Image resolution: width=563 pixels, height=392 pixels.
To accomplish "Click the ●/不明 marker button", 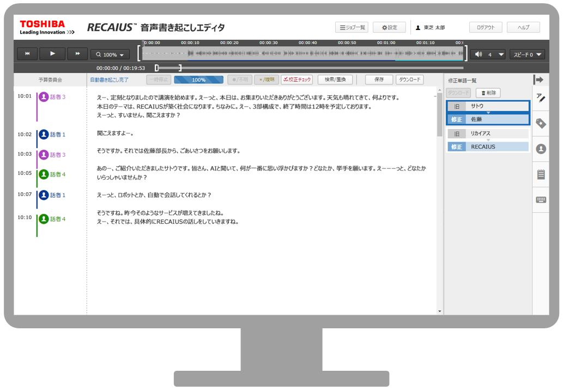I will 240,79.
